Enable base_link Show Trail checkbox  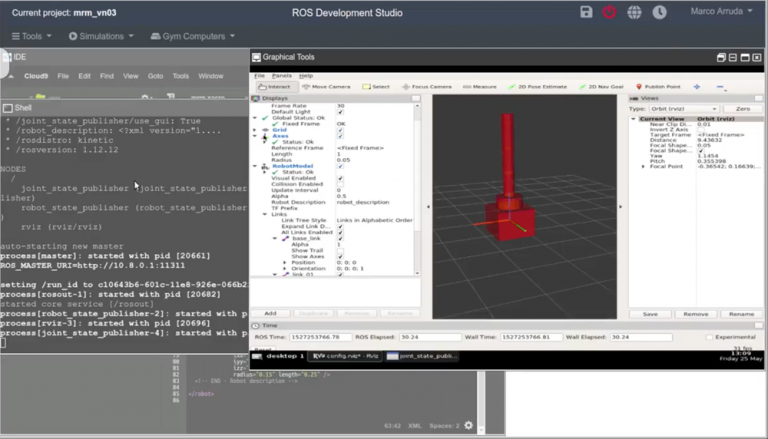[x=340, y=250]
